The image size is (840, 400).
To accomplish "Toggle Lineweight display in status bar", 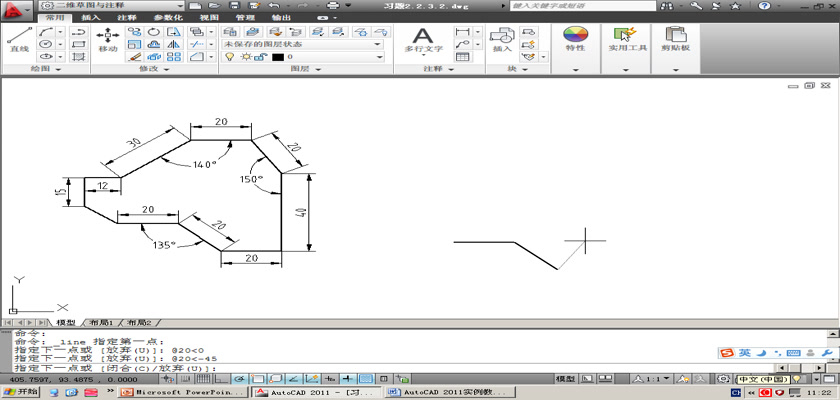I will 348,379.
